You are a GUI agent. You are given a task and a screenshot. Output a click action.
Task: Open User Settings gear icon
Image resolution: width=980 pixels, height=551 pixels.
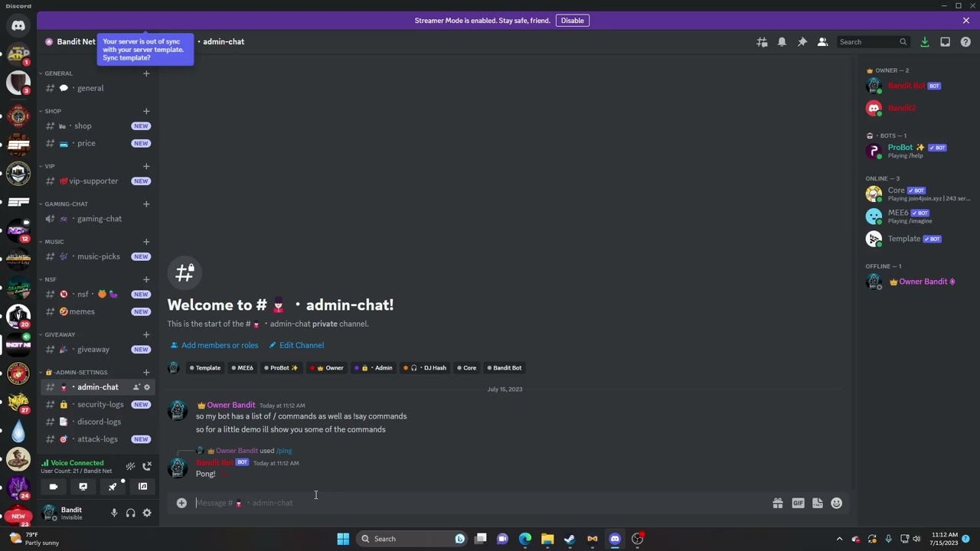tap(147, 514)
